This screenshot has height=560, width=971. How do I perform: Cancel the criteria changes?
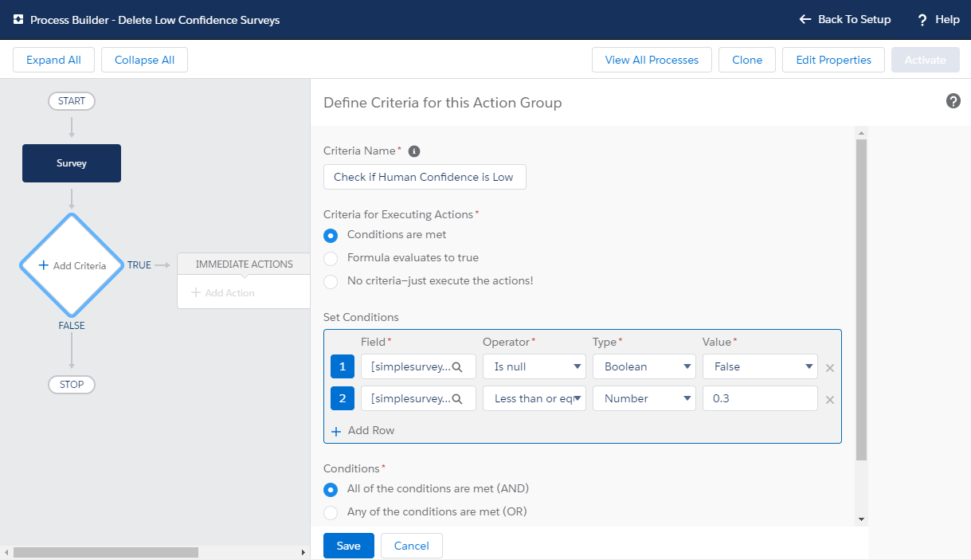(x=412, y=546)
